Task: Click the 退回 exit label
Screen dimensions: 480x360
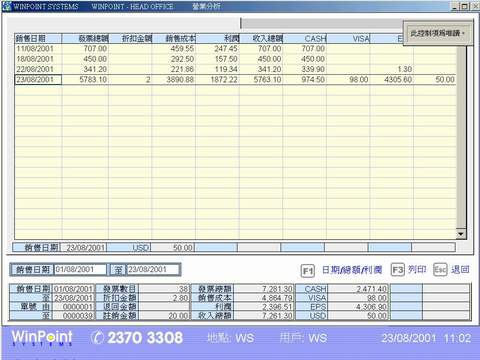Action: 460,269
